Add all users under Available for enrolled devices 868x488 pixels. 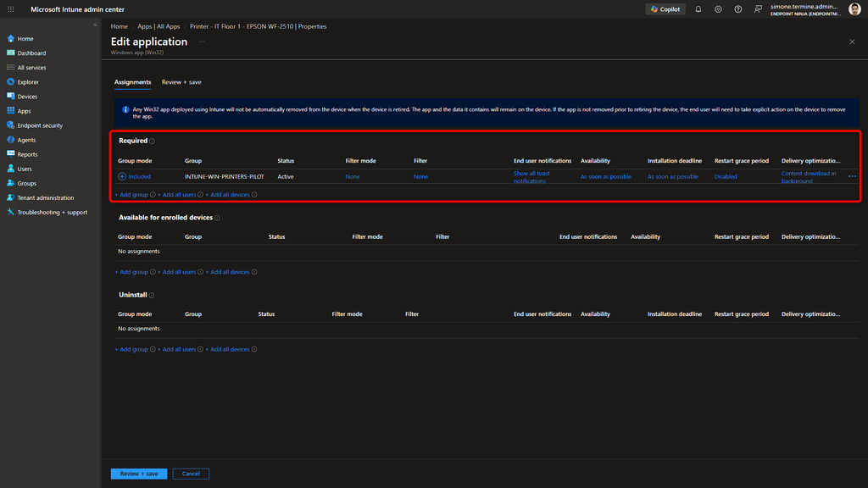point(176,272)
